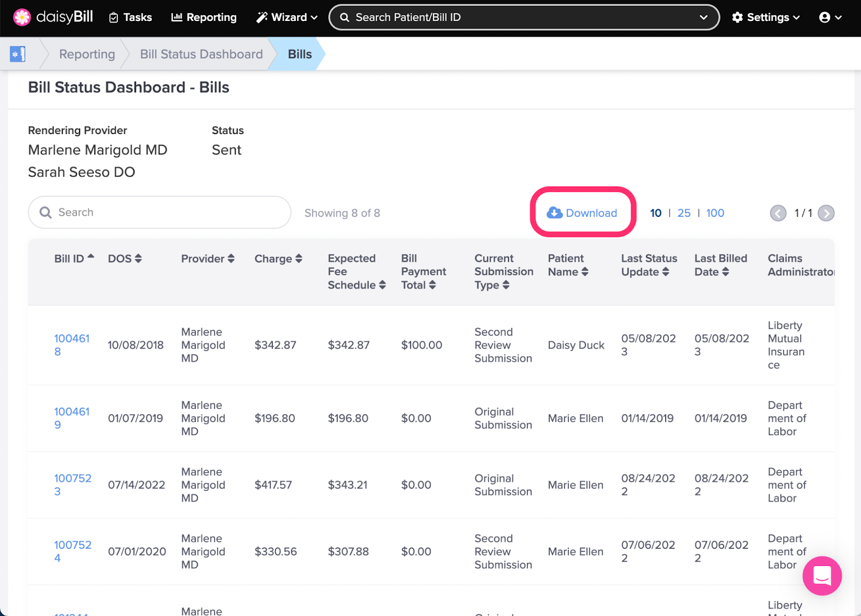Open the Tasks menu item
The height and width of the screenshot is (616, 861).
(130, 17)
